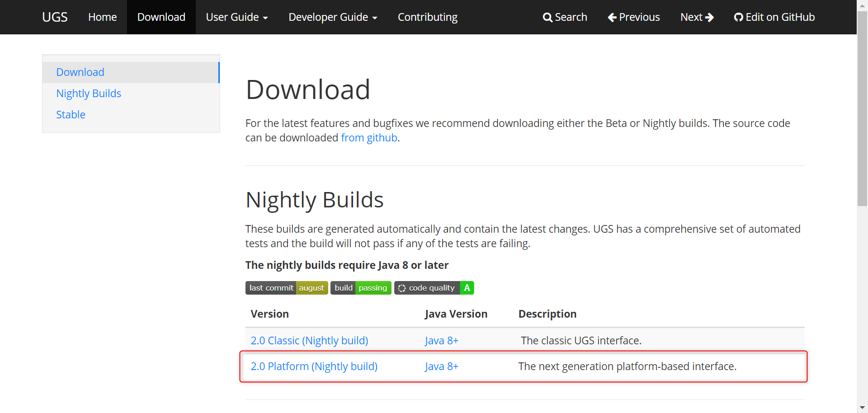Click the Previous left arrow icon
The width and height of the screenshot is (868, 413).
tap(613, 18)
